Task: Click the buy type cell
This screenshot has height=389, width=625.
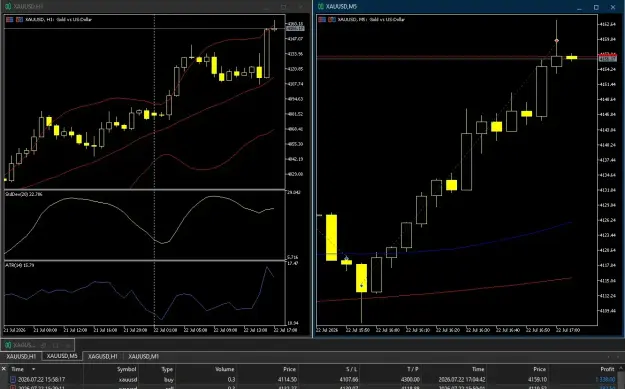Action: click(169, 379)
